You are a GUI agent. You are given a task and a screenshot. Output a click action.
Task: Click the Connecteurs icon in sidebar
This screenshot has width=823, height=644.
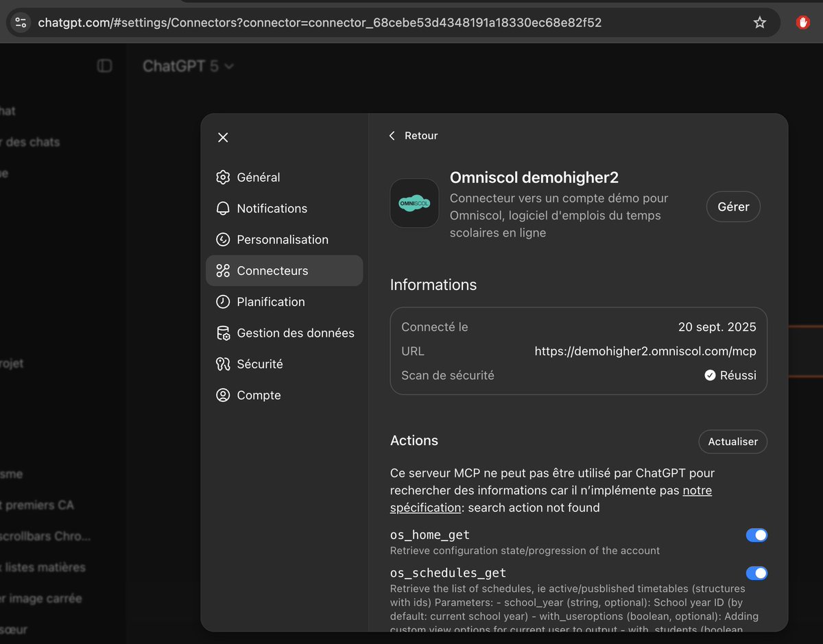tap(223, 271)
